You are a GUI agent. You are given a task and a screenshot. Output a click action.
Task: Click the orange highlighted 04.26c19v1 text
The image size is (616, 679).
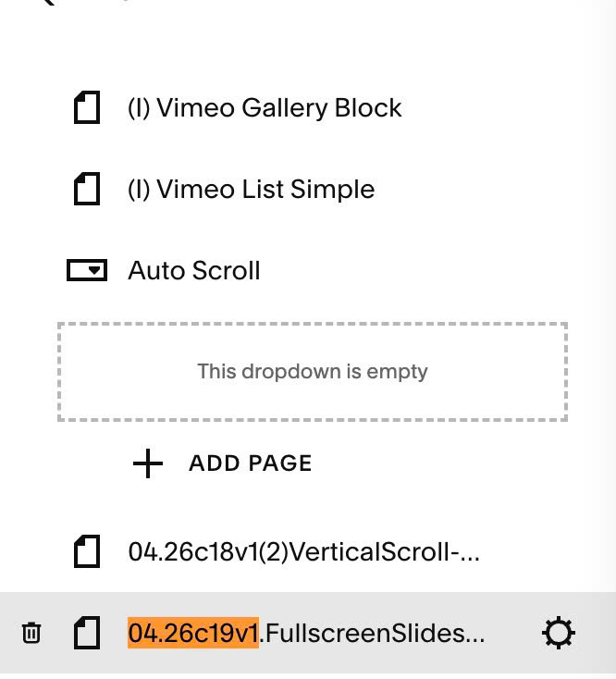pyautogui.click(x=192, y=634)
